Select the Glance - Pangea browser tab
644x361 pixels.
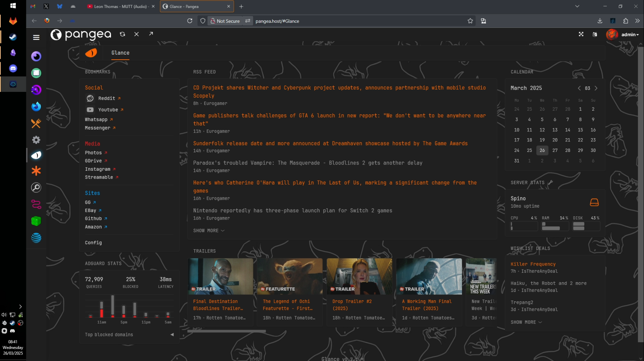pos(197,7)
